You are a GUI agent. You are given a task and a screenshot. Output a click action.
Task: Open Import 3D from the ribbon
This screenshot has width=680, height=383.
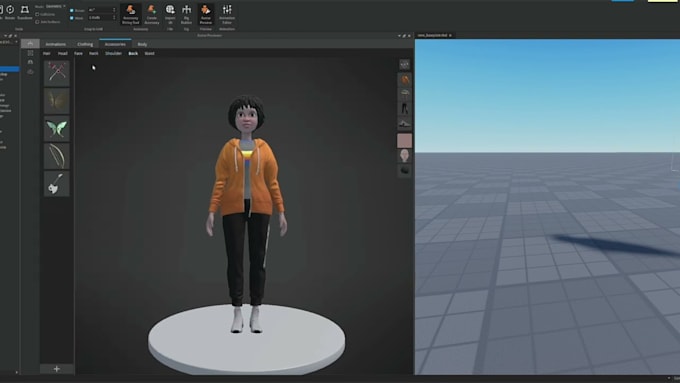pos(170,14)
